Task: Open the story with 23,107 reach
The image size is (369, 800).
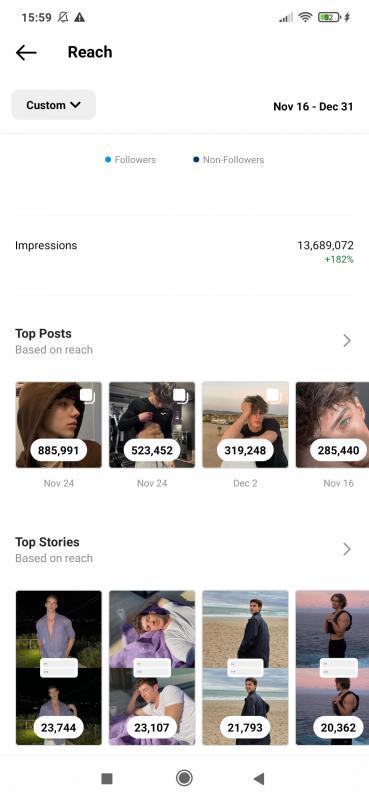Action: tap(152, 667)
